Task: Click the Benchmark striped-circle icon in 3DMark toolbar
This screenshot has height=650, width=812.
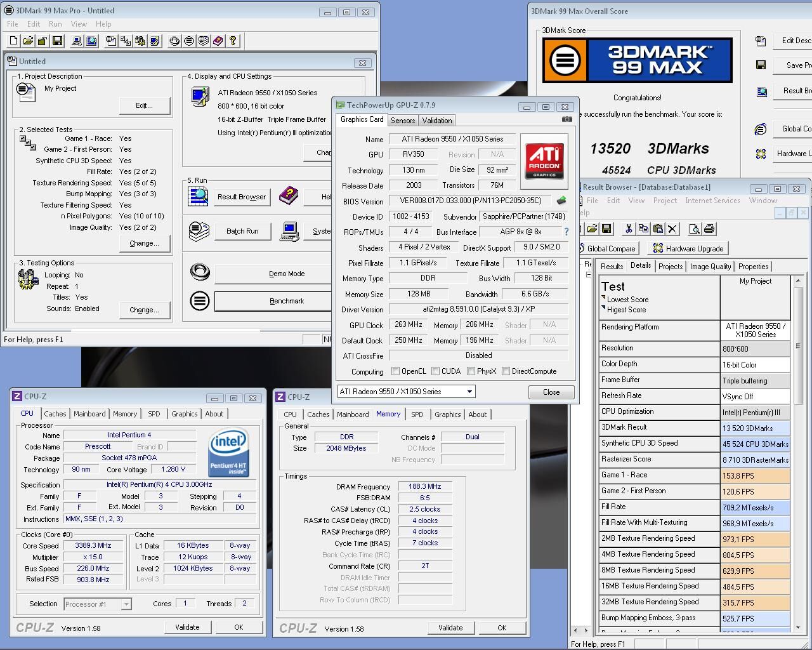Action: 189,41
